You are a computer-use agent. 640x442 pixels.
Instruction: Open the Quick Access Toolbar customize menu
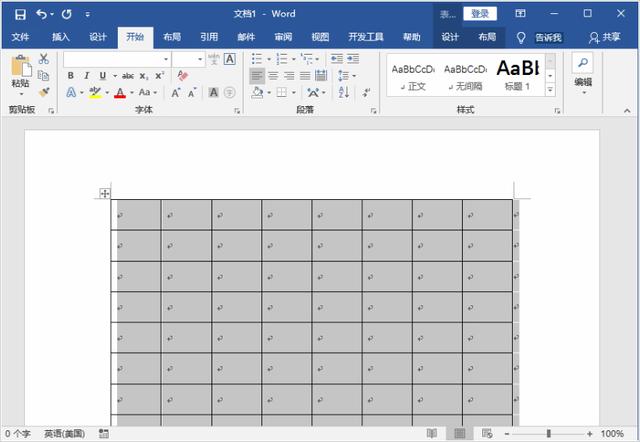click(88, 15)
